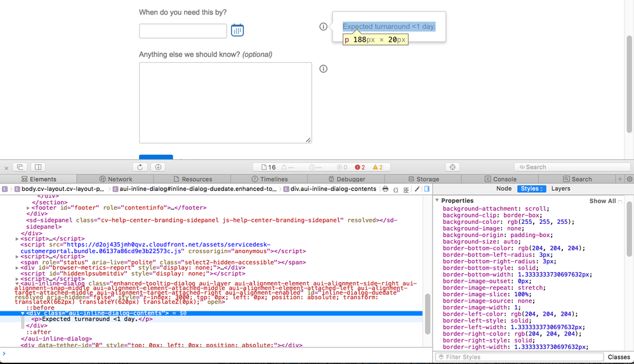Image resolution: width=634 pixels, height=364 pixels.
Task: Toggle compositing borders grid icon
Action: (x=406, y=190)
